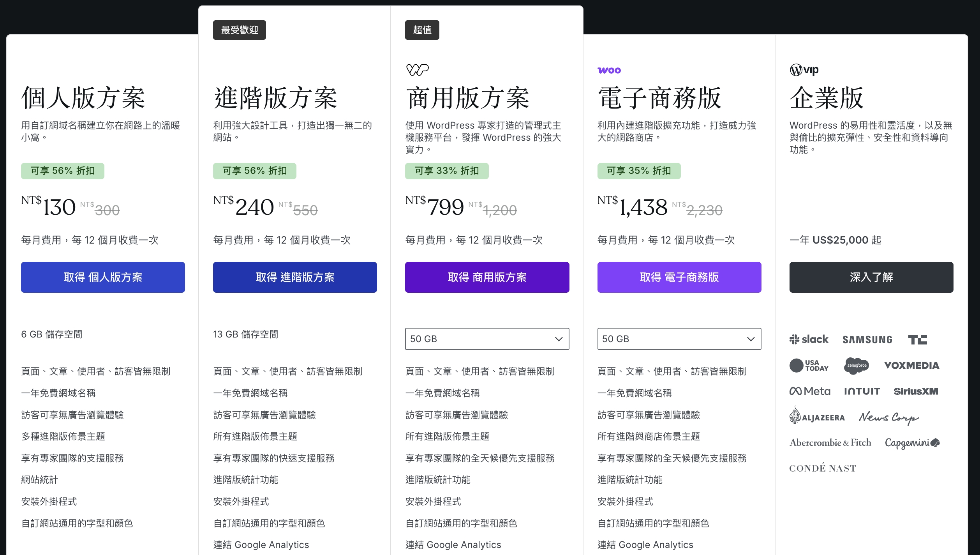Viewport: 980px width, 555px height.
Task: Click the Woo logo above 電子商務版
Action: coord(609,71)
